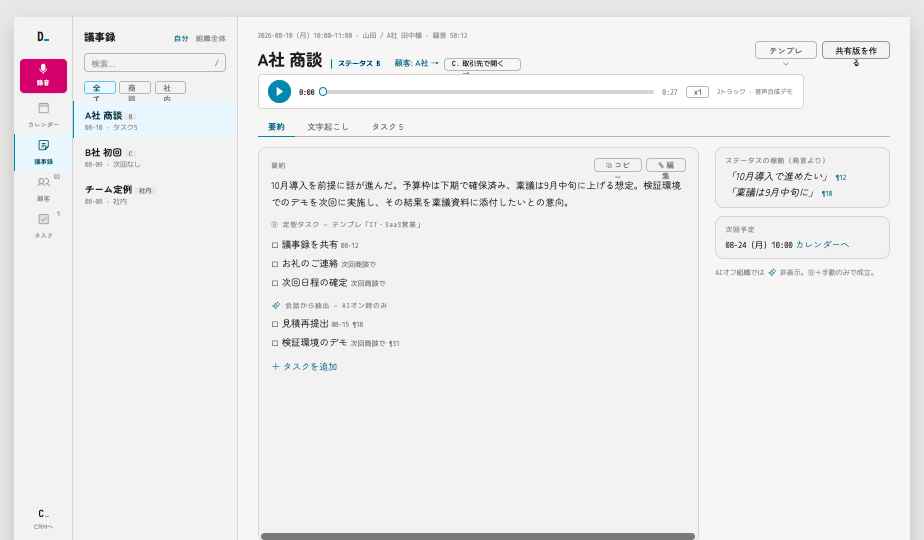Open the A社 商談 minutes entry
The height and width of the screenshot is (540, 924).
(x=155, y=120)
